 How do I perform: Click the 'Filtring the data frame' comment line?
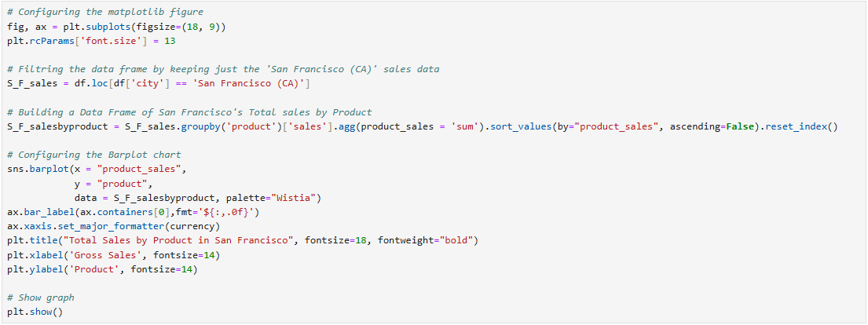point(224,69)
